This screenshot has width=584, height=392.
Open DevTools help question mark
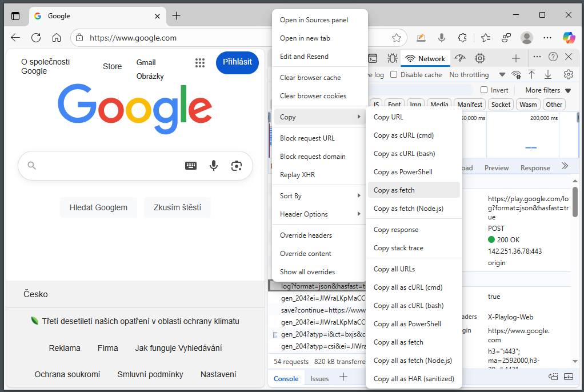click(553, 57)
